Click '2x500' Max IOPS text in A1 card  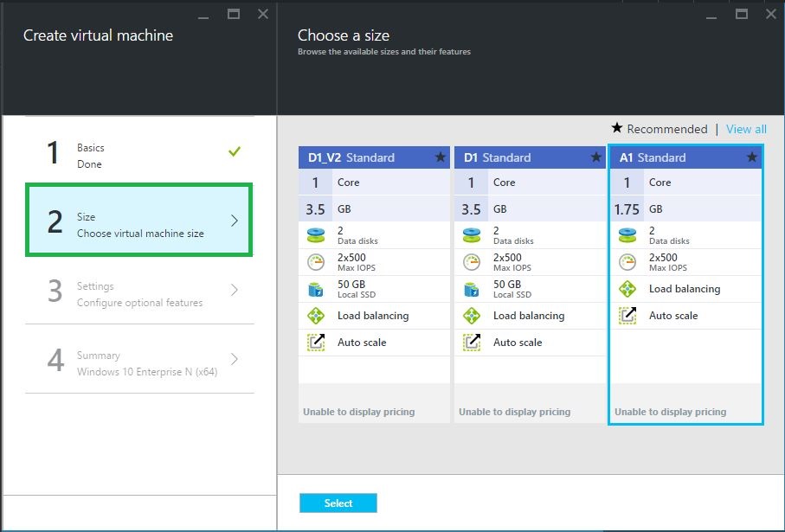pos(663,257)
